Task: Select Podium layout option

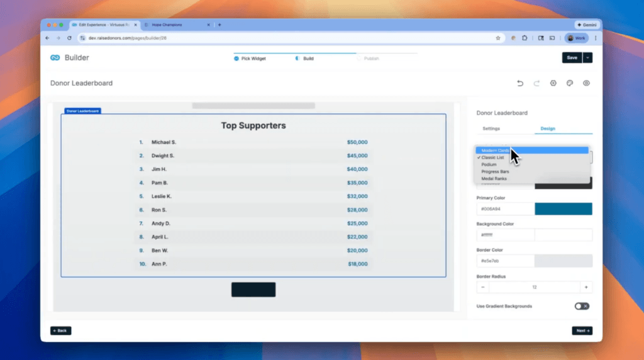Action: 532,164
